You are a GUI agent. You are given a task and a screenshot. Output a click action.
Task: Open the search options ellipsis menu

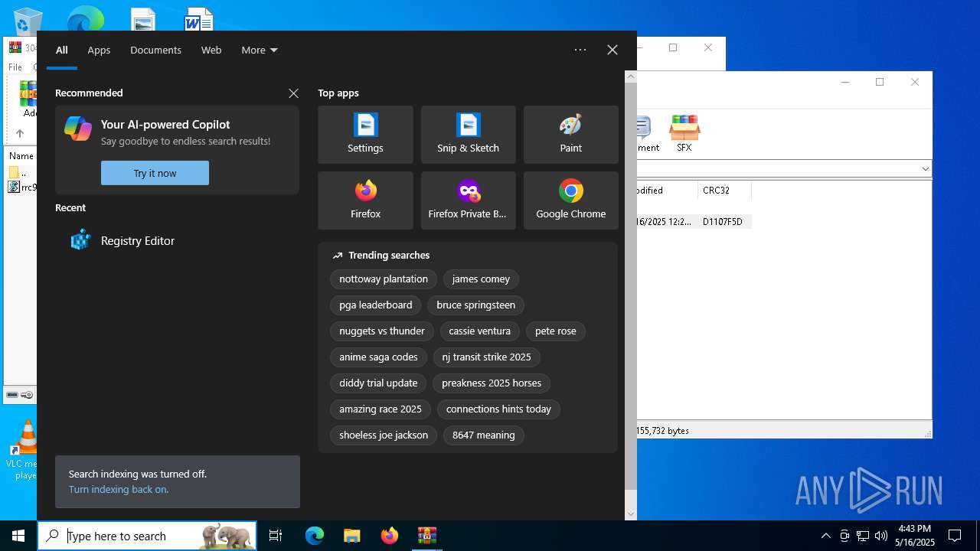[x=580, y=50]
